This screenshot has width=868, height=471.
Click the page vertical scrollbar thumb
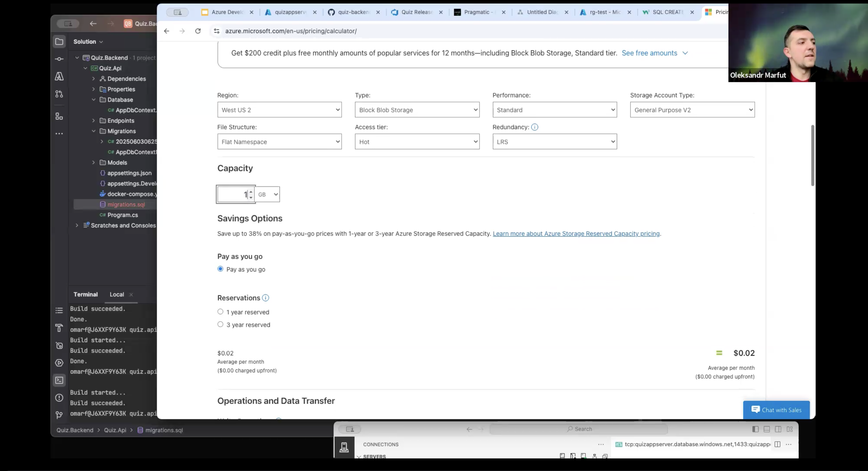[x=813, y=155]
